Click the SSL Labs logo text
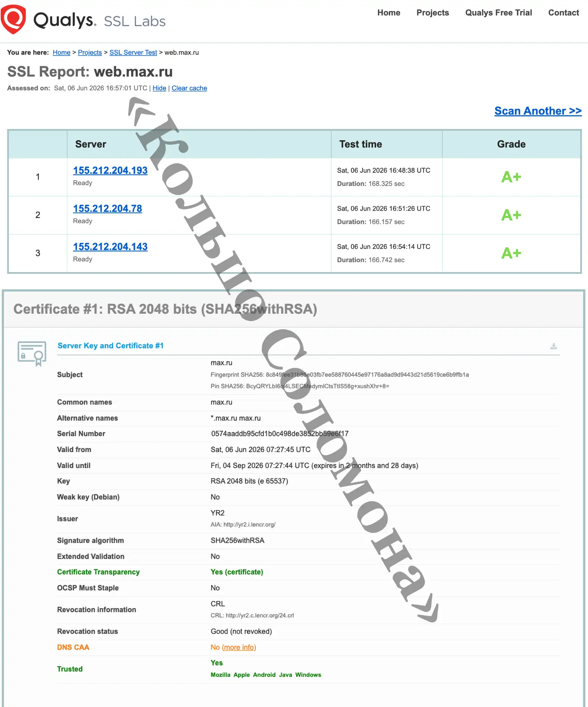This screenshot has width=588, height=707. [x=135, y=21]
